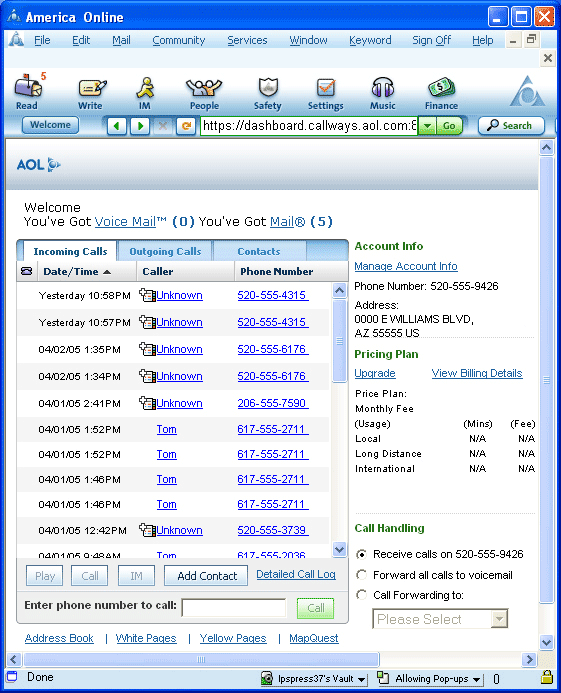
Task: Click the Search button in toolbar
Action: (511, 126)
